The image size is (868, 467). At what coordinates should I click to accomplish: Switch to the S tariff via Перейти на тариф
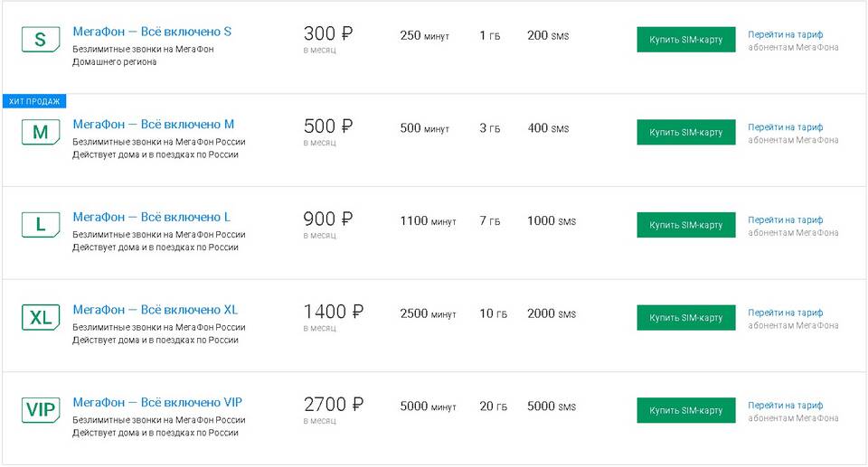click(785, 34)
